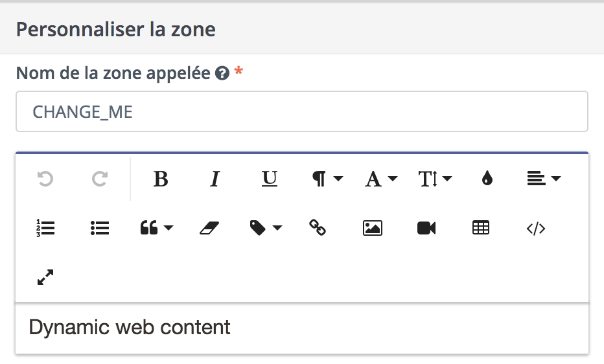Insert a hyperlink with the chain icon
Screen dimensions: 604x364
[318, 228]
